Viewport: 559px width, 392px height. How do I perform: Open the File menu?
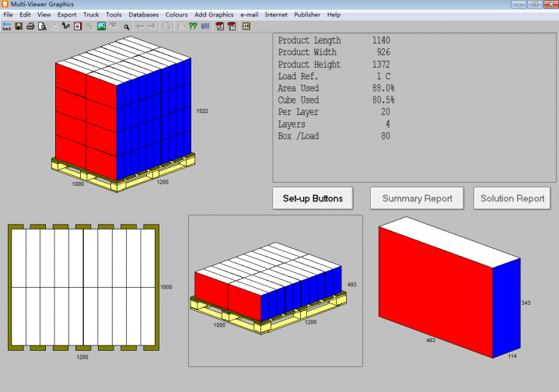pos(9,15)
